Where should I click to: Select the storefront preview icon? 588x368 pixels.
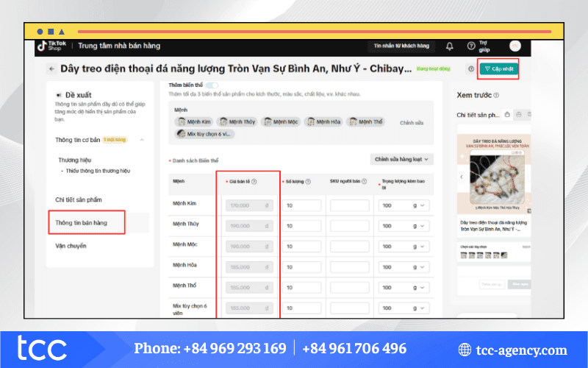[519, 115]
